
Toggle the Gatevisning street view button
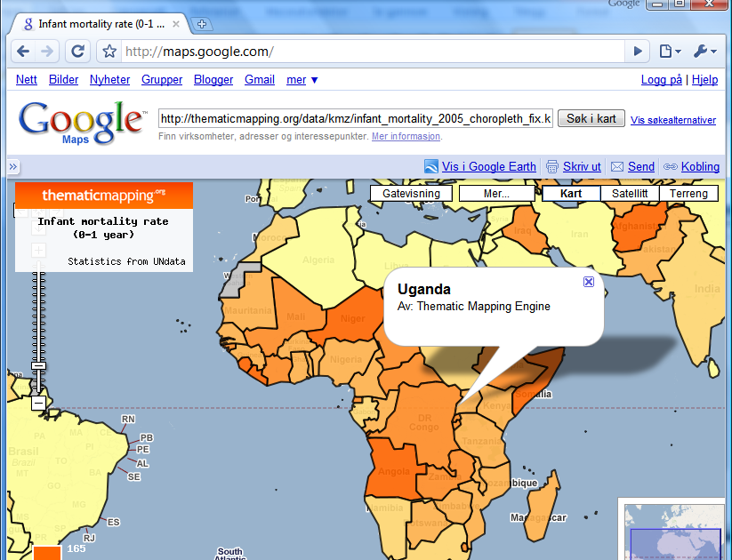pos(411,193)
